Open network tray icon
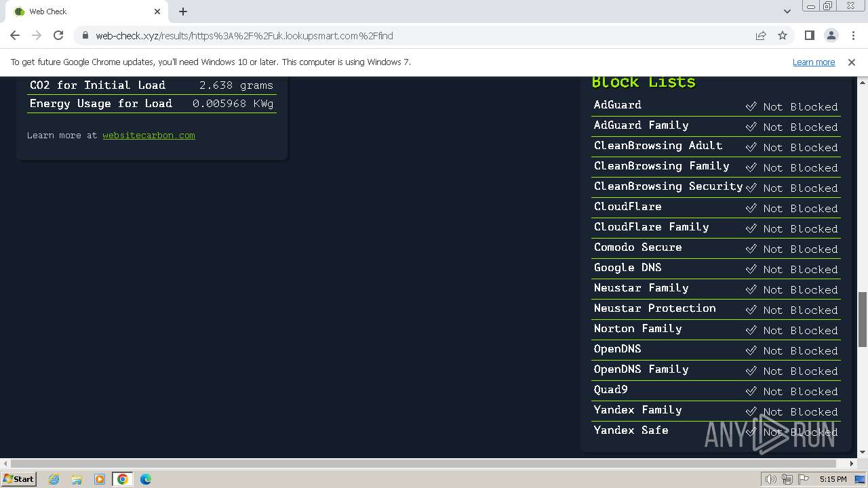Screen dimensions: 868x488 tap(787, 479)
